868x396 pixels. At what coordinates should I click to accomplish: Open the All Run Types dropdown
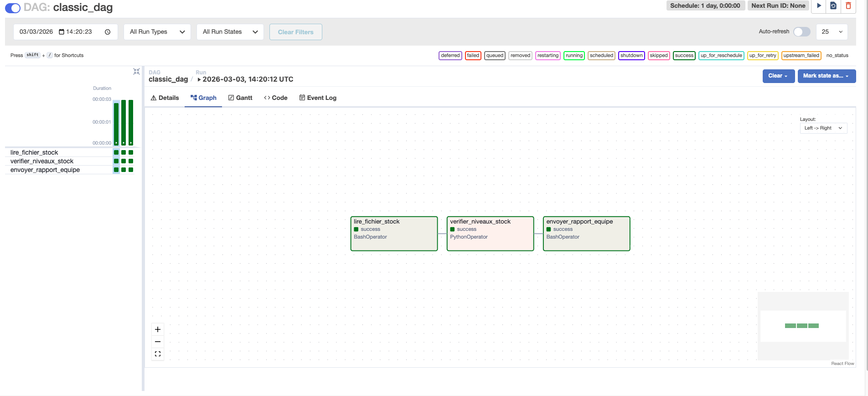(157, 32)
